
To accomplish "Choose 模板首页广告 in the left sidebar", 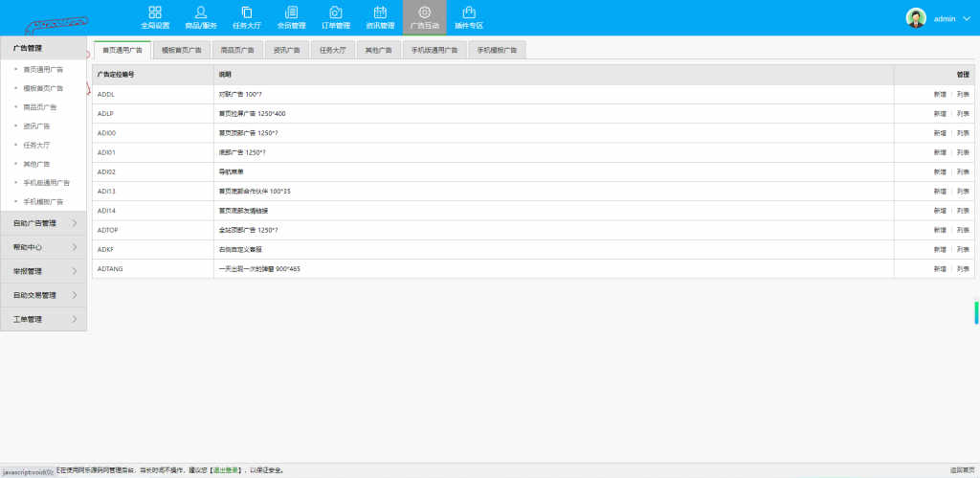I will click(43, 88).
